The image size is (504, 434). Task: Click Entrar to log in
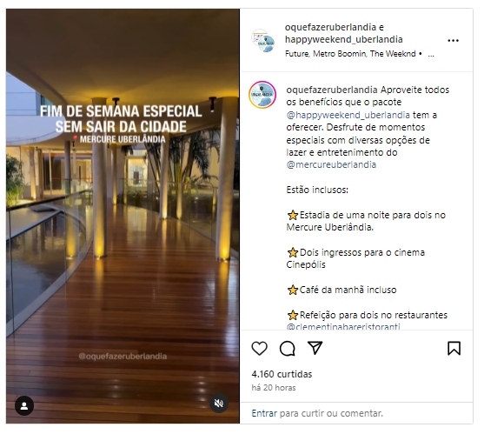pos(264,413)
